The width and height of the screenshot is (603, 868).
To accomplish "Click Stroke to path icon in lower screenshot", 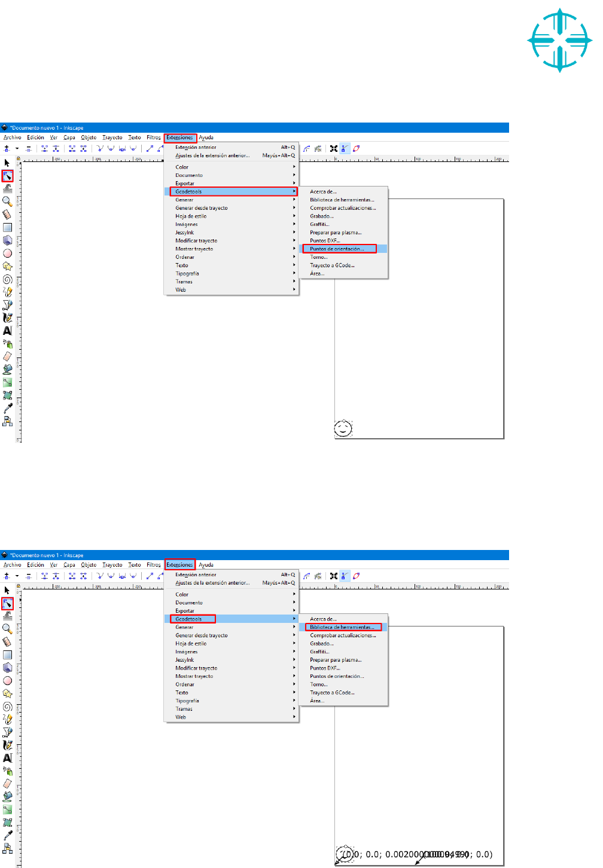I will click(x=318, y=576).
